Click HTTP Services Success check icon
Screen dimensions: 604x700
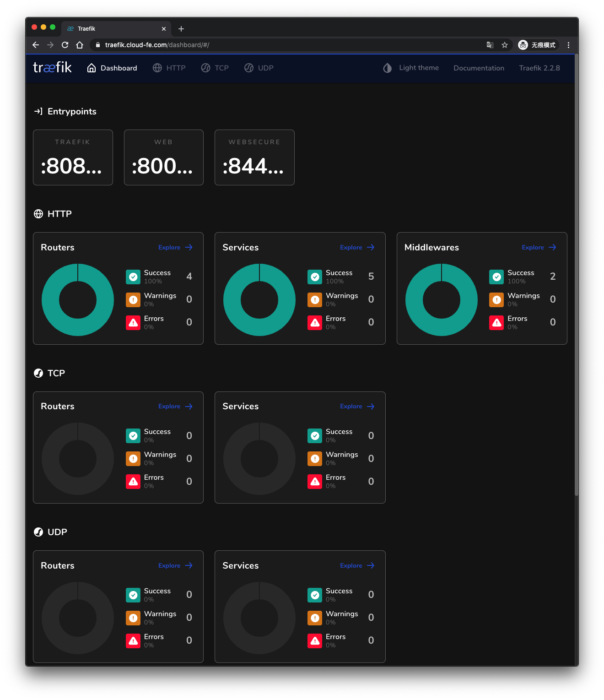pos(315,277)
